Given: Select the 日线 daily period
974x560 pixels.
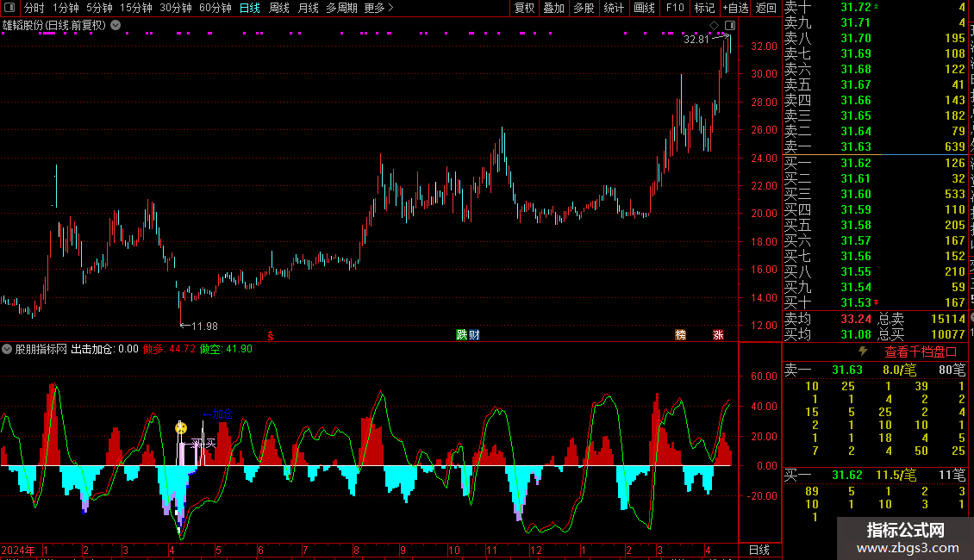Looking at the screenshot, I should 250,8.
